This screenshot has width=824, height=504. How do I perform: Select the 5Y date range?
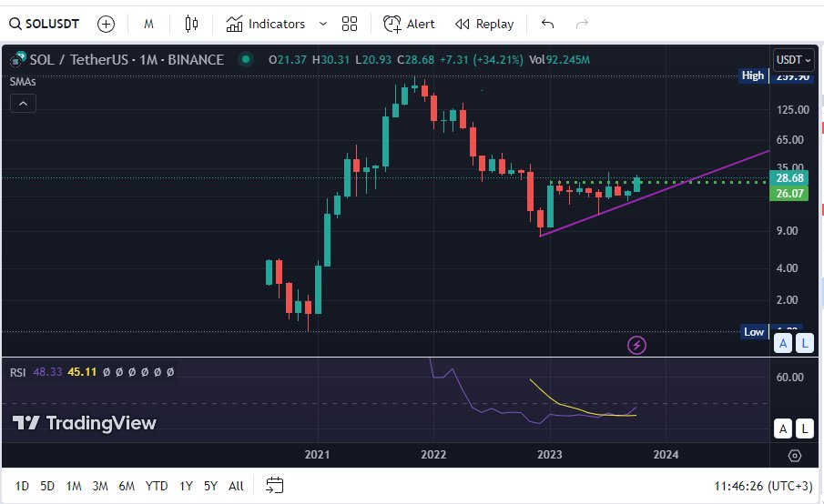(x=210, y=486)
